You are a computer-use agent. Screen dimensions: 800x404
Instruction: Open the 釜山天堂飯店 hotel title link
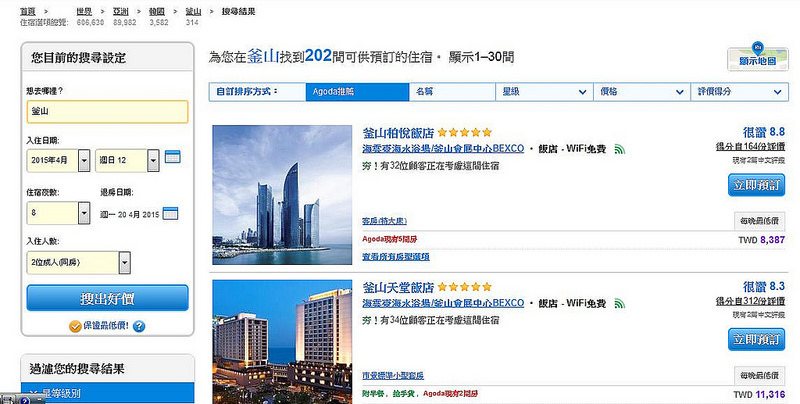[x=398, y=287]
